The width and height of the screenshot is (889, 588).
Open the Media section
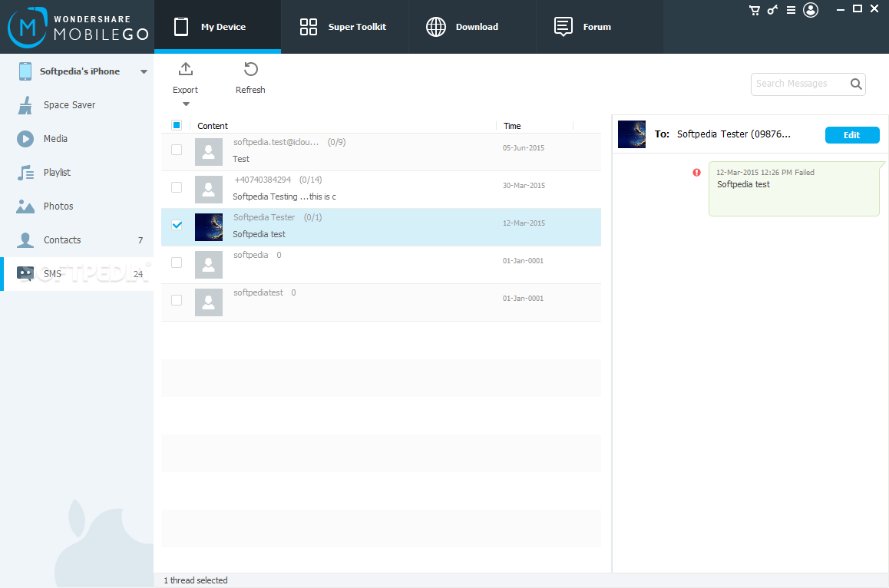pos(77,139)
